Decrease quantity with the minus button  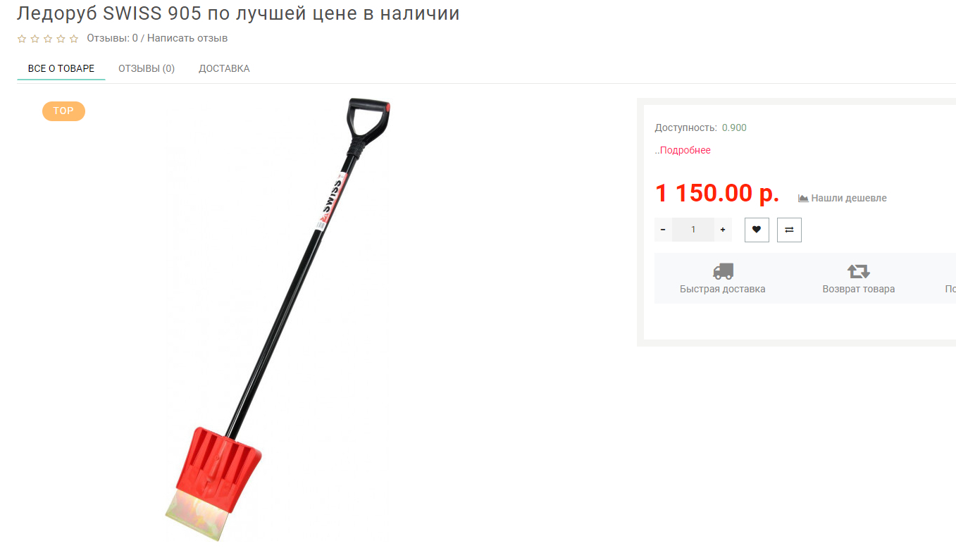[663, 230]
